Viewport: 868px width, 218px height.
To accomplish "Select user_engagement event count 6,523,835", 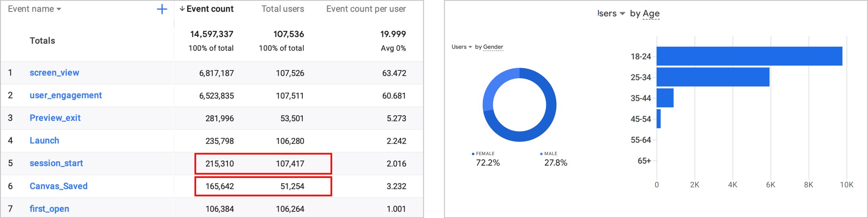I will pos(216,96).
